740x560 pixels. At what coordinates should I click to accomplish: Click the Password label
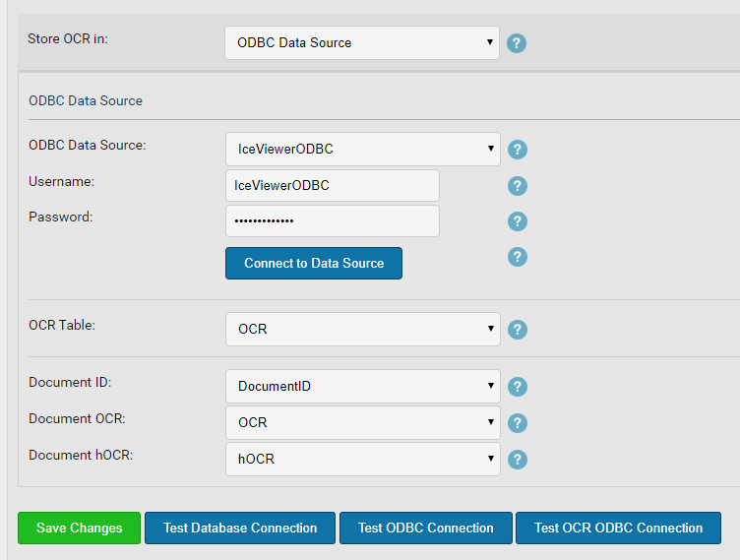60,218
